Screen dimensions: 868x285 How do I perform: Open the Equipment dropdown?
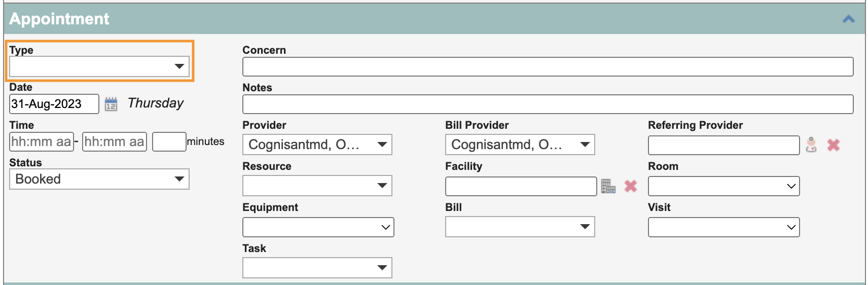tap(318, 227)
